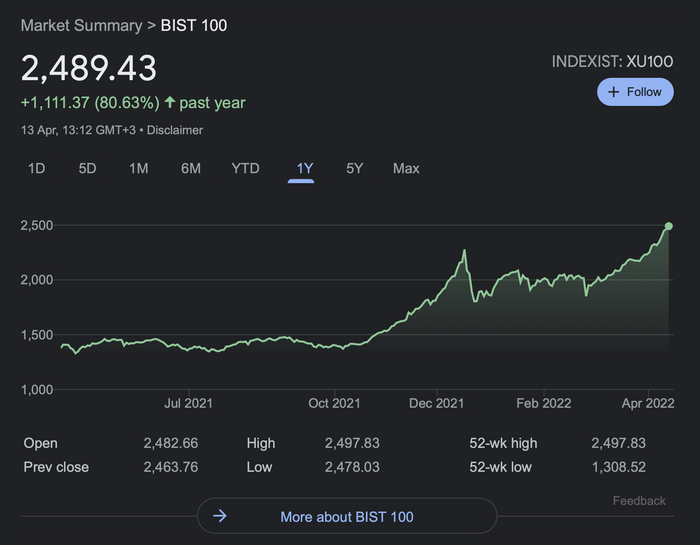Select the YTD tab
The height and width of the screenshot is (545, 700).
click(245, 168)
